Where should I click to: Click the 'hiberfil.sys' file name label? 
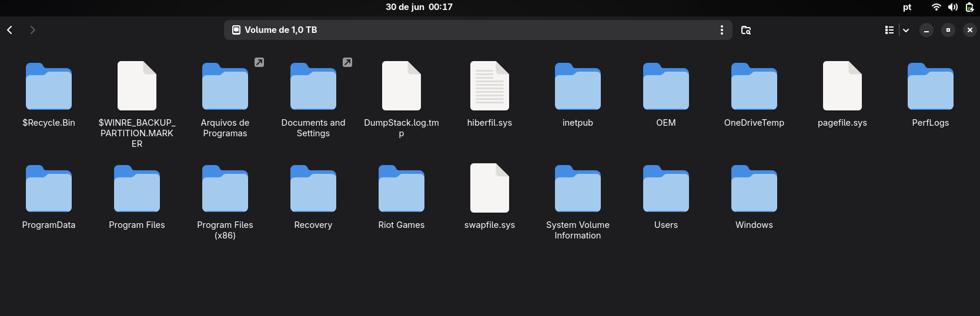pos(490,123)
